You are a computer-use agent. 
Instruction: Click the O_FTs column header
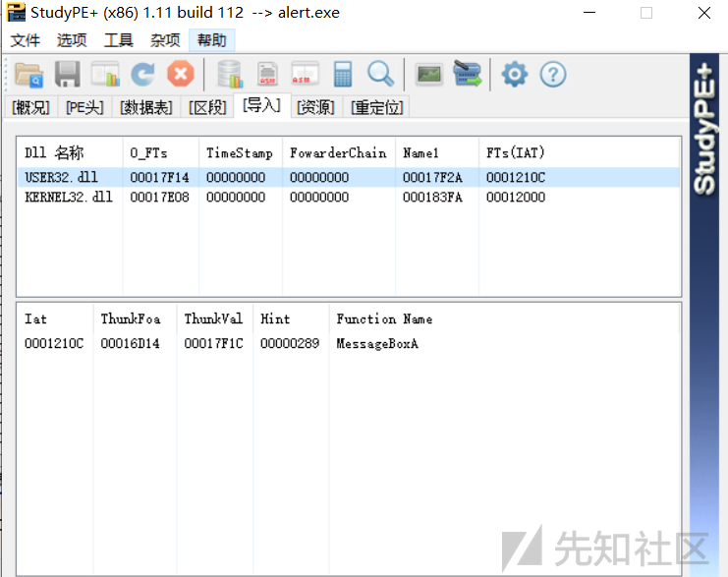point(161,152)
